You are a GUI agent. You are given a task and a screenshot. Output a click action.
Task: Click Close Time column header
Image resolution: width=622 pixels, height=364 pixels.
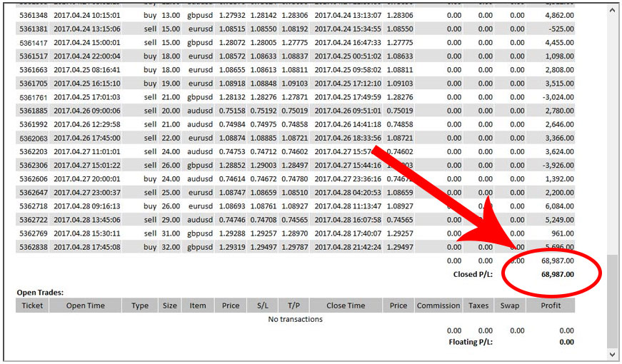pyautogui.click(x=346, y=305)
